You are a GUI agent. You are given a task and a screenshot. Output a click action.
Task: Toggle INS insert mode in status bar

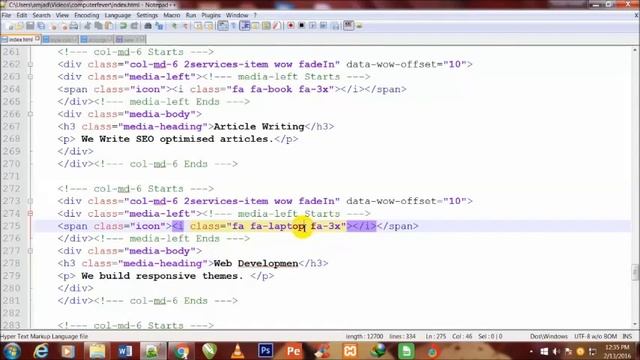coord(627,336)
